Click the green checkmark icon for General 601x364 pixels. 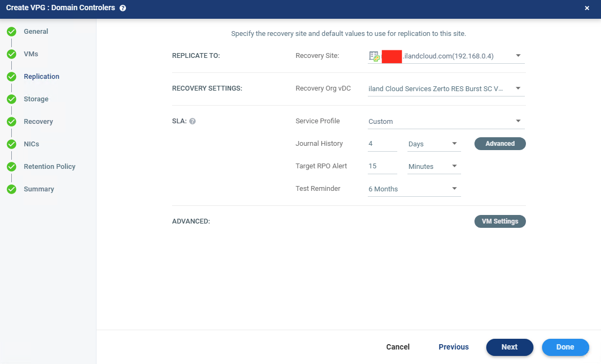11,32
